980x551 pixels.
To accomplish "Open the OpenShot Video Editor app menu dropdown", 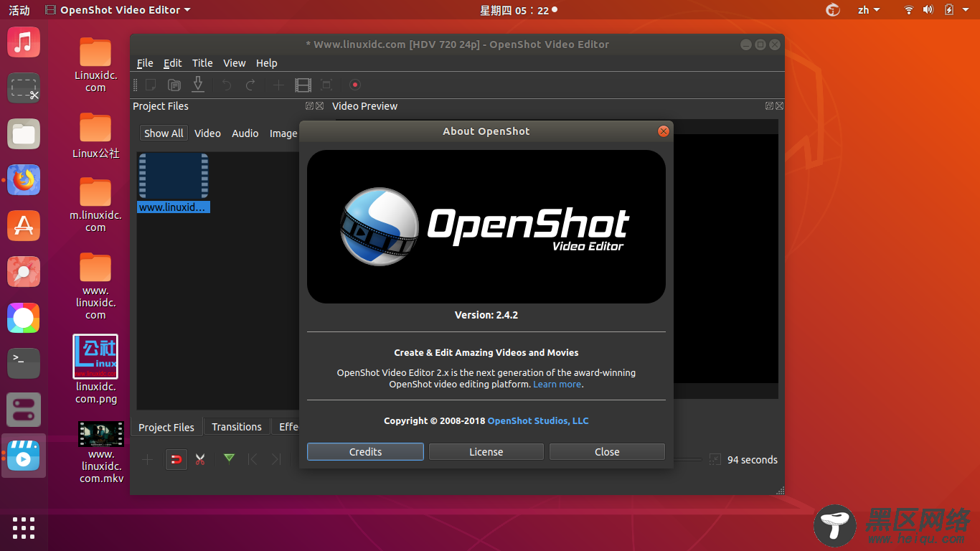I will [118, 10].
